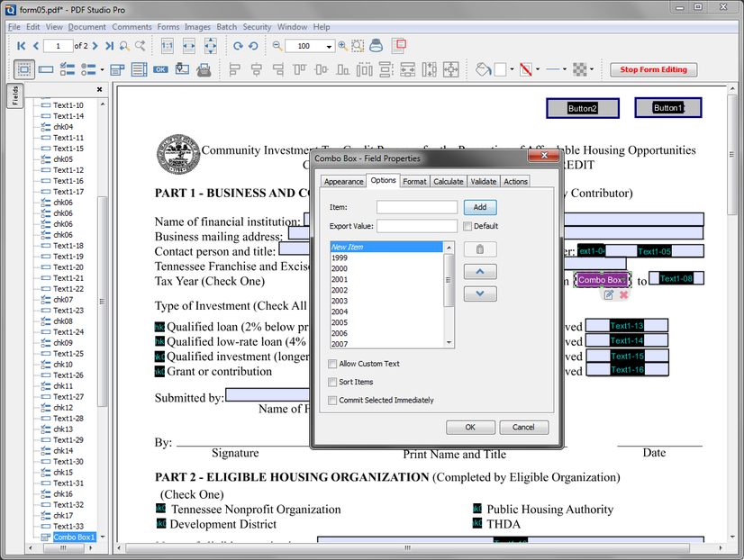This screenshot has height=560, width=744.
Task: Switch to the Actions tab
Action: [516, 182]
